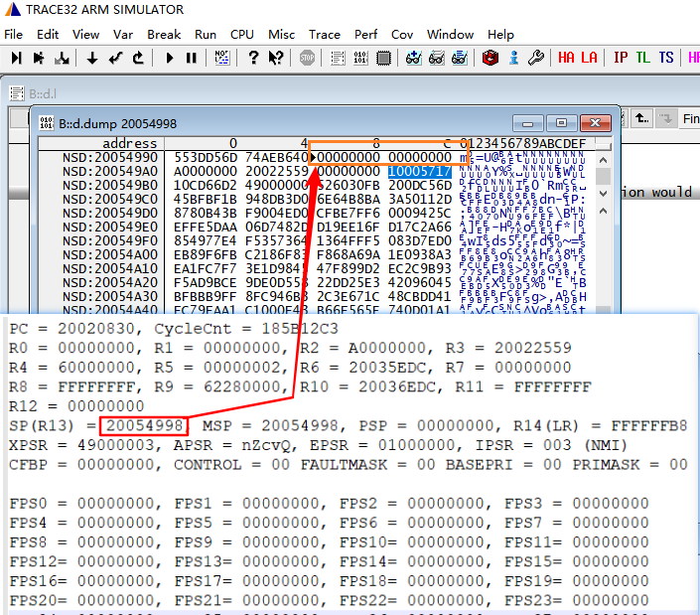This screenshot has height=615, width=700.
Task: Click the Break (pause) toolbar icon
Action: pos(192,58)
